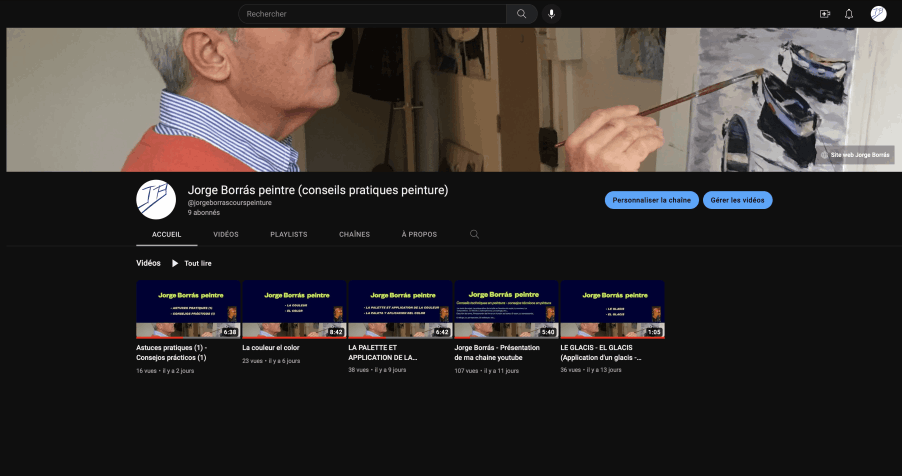Open Site web Jorge Borrás banner link
902x476 pixels.
854,155
